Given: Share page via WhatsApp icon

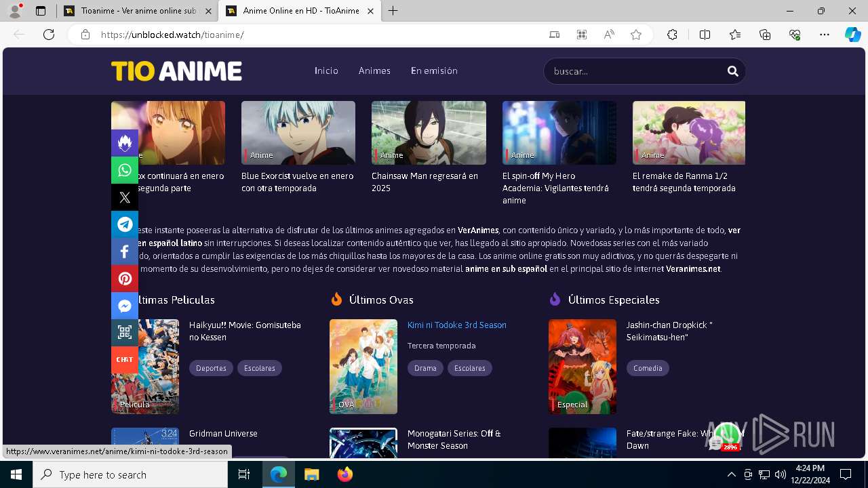Looking at the screenshot, I should point(125,170).
